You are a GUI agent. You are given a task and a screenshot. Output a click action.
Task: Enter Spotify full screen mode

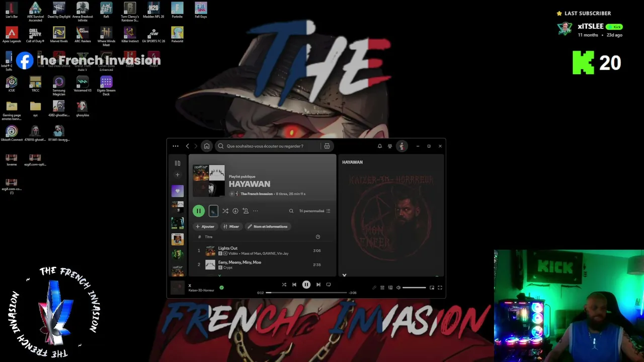click(x=440, y=288)
